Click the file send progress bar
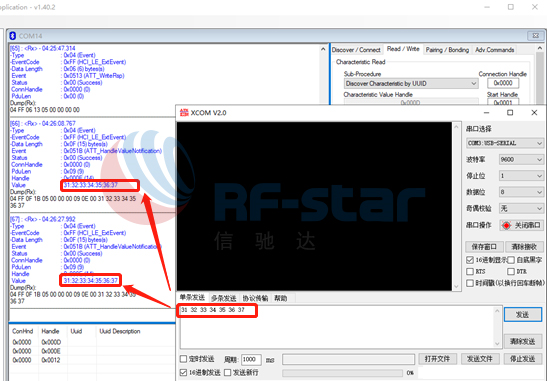The image size is (547, 381). 342,373
